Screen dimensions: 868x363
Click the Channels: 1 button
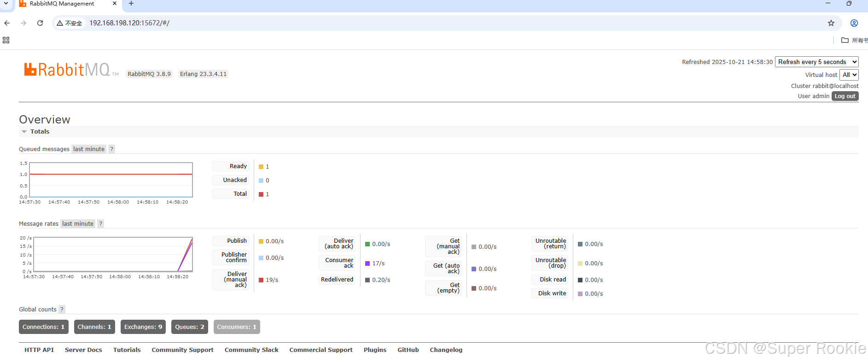(94, 327)
